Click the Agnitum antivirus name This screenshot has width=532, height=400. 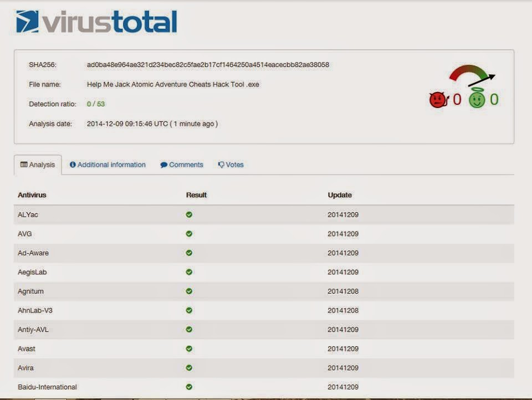tap(30, 291)
